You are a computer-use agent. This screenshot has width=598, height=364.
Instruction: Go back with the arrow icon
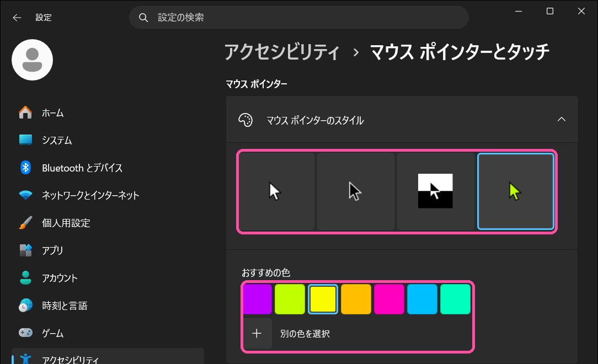(x=17, y=18)
